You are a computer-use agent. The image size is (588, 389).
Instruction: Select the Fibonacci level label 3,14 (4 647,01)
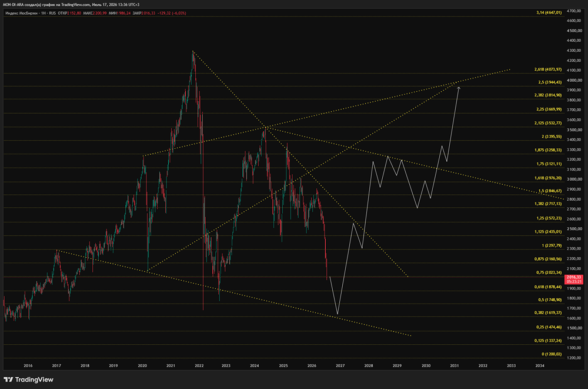[x=549, y=12]
